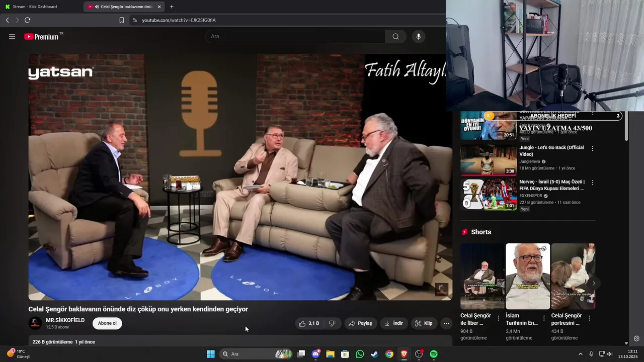Create a clip with Klip button

tap(424, 323)
